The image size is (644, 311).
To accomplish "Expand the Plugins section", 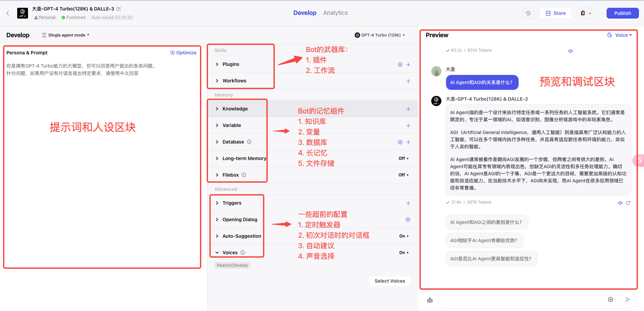I will (217, 64).
